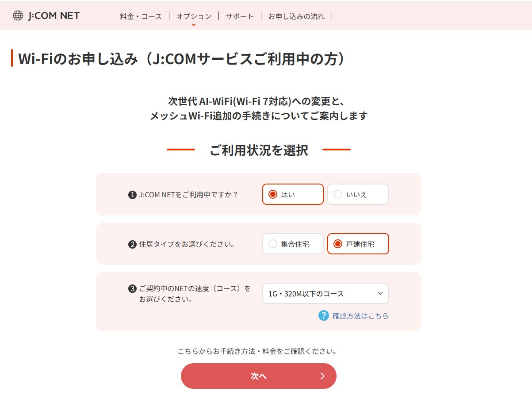
Task: Click the red chevron under オプション
Action: tap(194, 25)
